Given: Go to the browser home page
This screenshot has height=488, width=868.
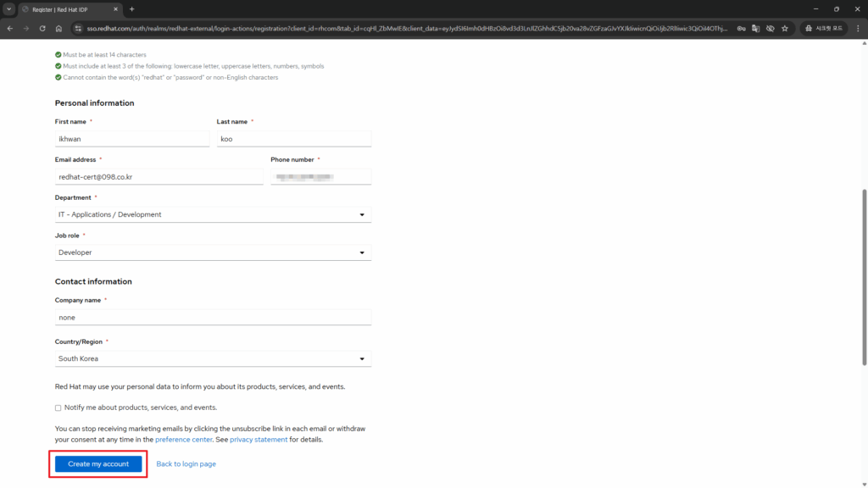Looking at the screenshot, I should [x=58, y=28].
